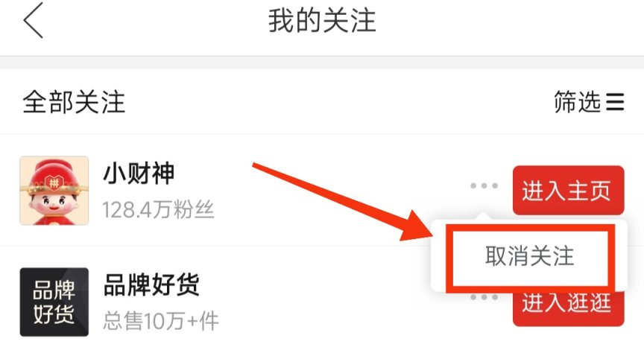Open the 小财神 account name link
The image size is (644, 350).
[139, 174]
